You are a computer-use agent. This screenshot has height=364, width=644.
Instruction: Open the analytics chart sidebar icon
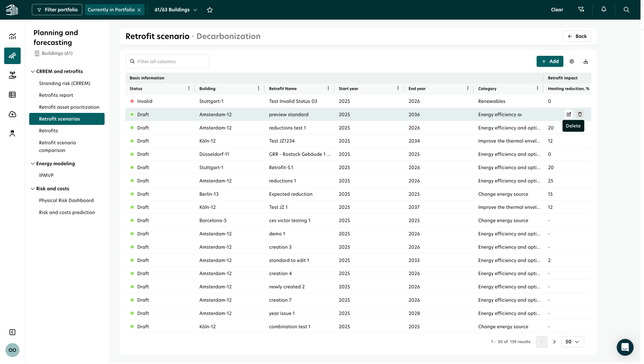coord(12,36)
